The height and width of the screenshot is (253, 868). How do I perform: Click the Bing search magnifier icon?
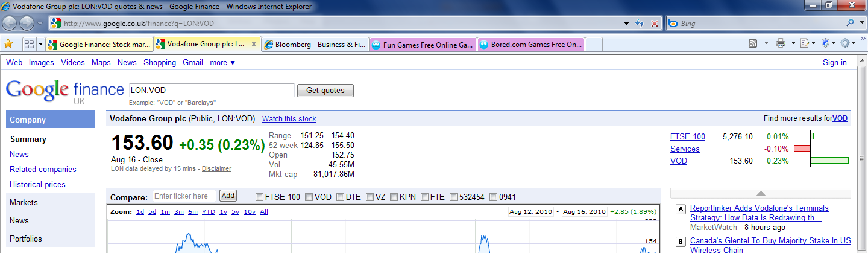[851, 24]
